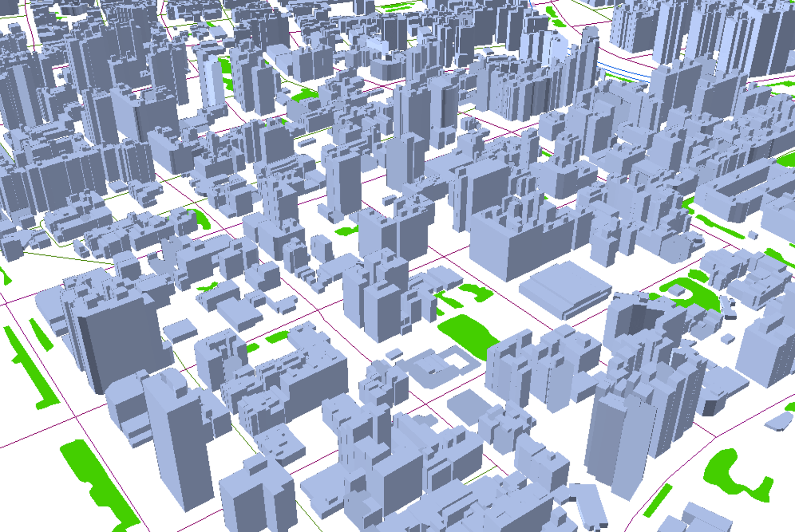
Task: Pick the low building with the square courtyard ring
Action: 439,366
